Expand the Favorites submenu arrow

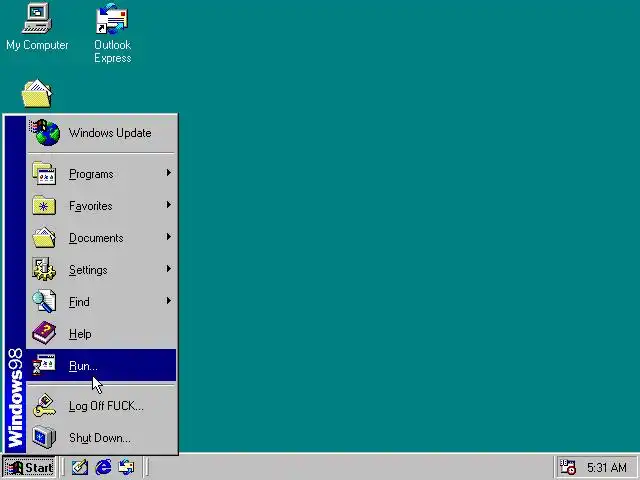point(169,205)
